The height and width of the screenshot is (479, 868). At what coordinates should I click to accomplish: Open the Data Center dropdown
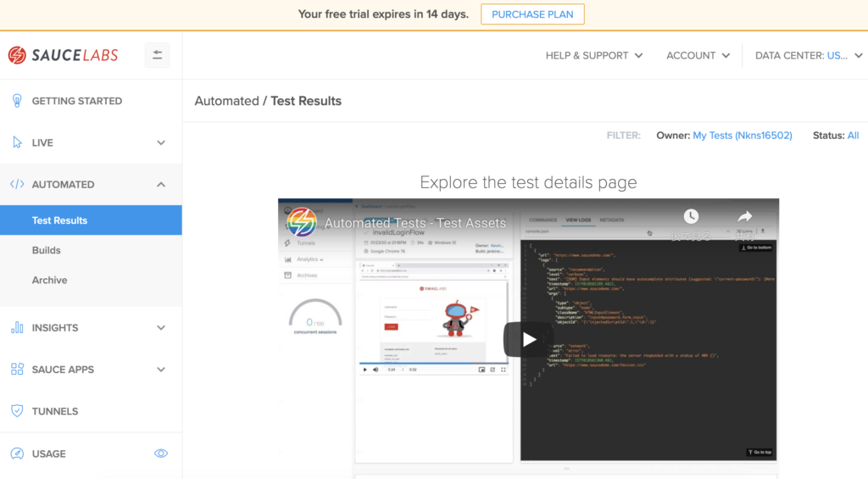click(809, 55)
